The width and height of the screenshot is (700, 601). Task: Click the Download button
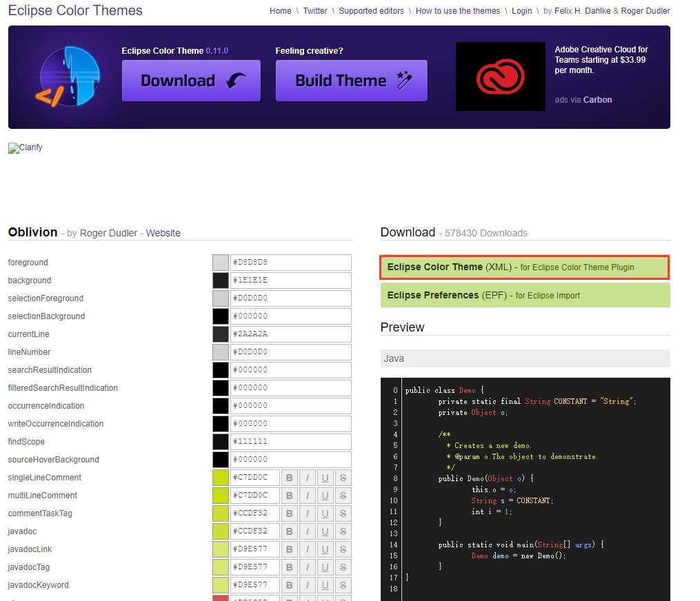[191, 81]
